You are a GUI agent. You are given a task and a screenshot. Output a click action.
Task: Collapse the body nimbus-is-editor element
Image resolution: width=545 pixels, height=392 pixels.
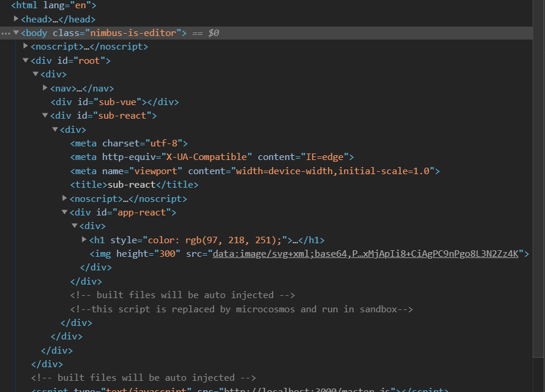click(x=15, y=32)
